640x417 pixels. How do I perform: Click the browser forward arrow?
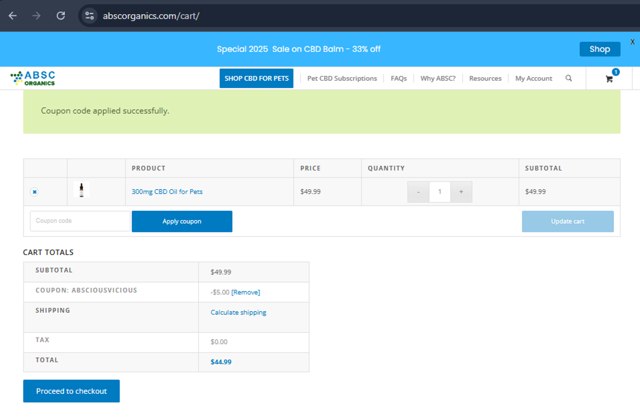(x=36, y=16)
